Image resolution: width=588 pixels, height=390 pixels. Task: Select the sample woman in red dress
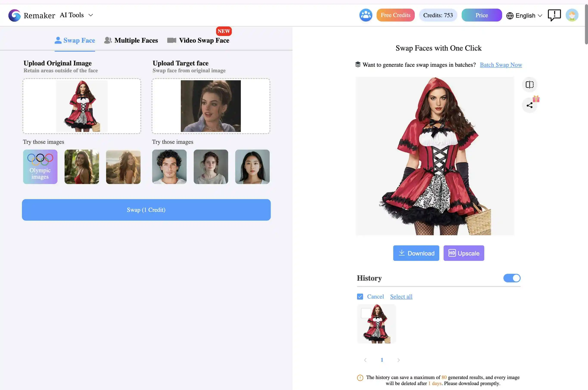82,167
